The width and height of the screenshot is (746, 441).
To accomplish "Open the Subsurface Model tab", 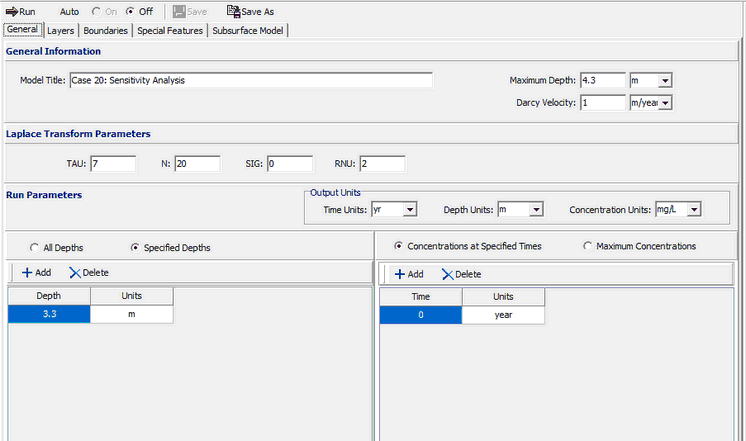I will click(x=248, y=30).
